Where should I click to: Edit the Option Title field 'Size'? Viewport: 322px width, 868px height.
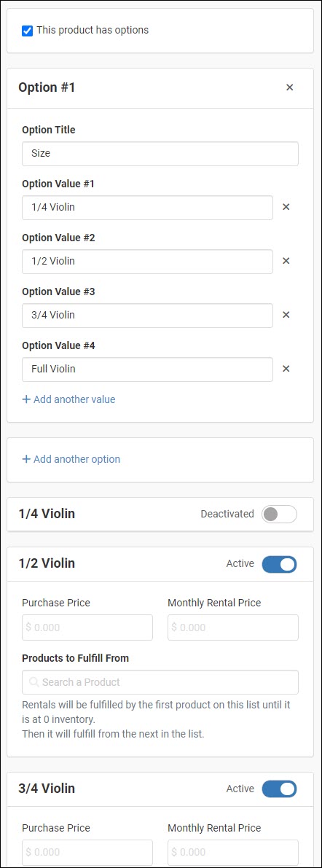pyautogui.click(x=160, y=154)
